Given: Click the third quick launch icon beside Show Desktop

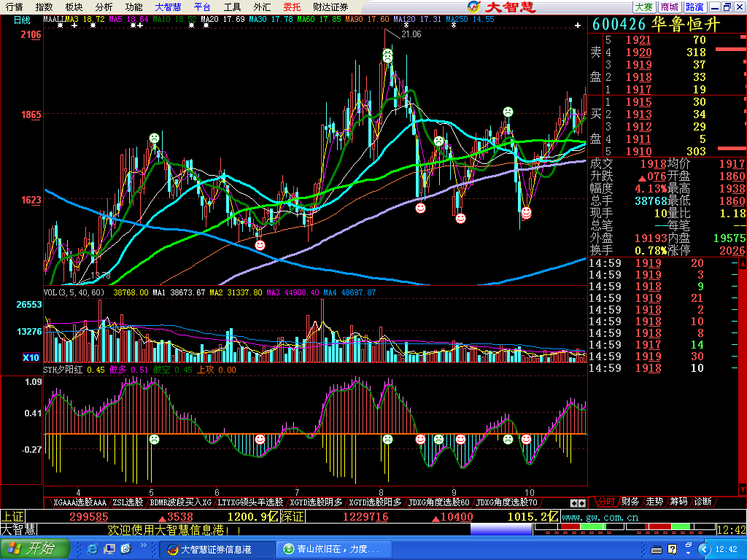Looking at the screenshot, I should (125, 549).
